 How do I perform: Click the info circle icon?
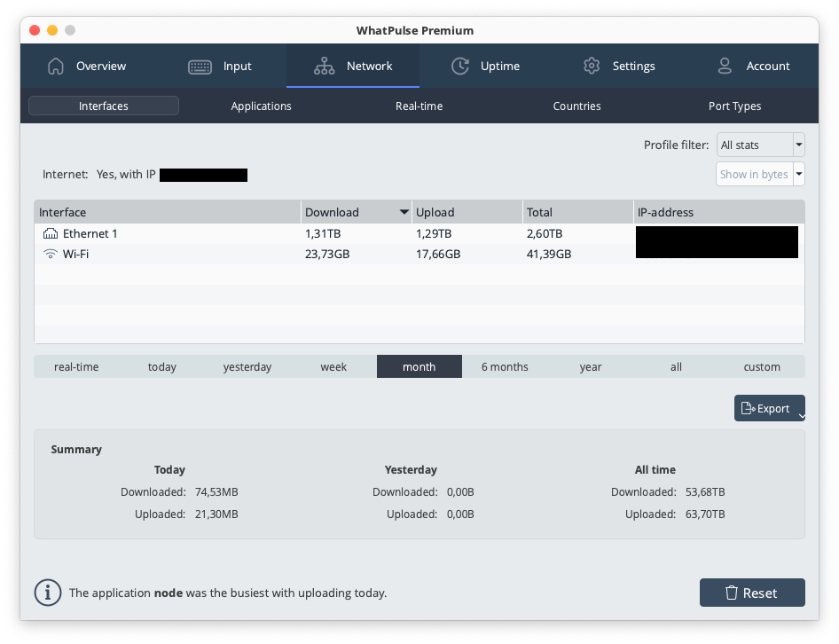pyautogui.click(x=47, y=593)
